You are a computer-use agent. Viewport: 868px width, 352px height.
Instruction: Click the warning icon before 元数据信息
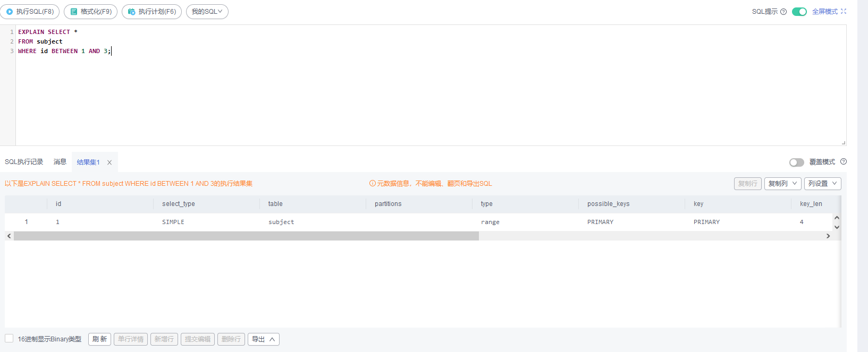(x=373, y=183)
